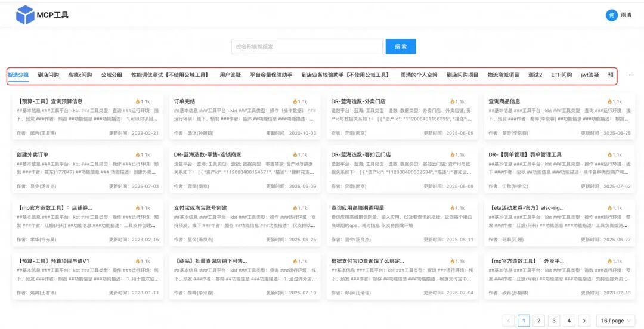Go to next page using the right arrow
This screenshot has height=329, width=644.
click(584, 321)
